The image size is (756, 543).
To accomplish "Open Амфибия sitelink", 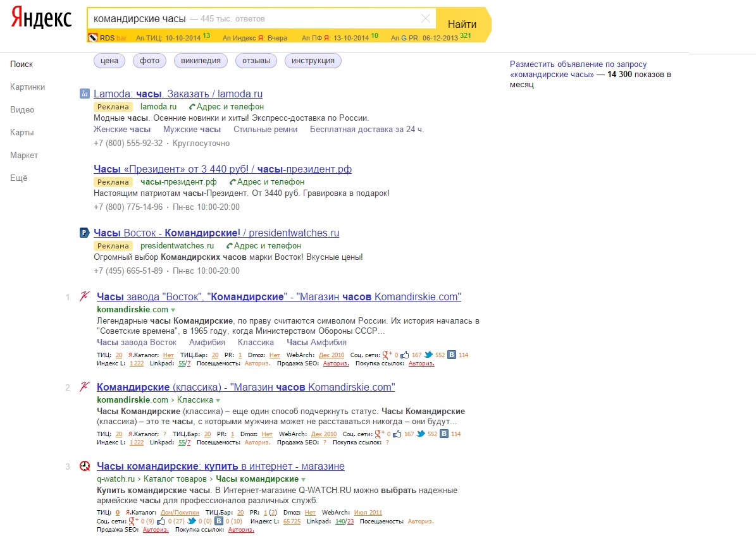I will coord(207,342).
